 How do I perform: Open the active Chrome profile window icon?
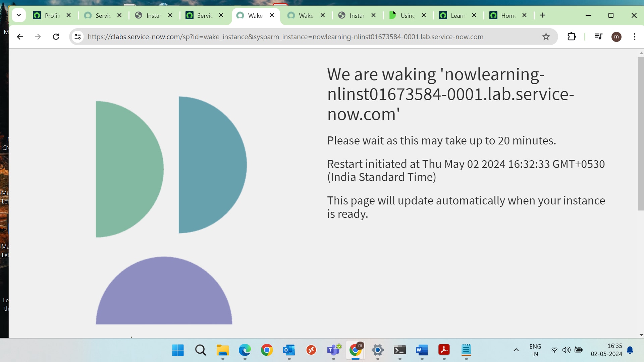(x=356, y=350)
